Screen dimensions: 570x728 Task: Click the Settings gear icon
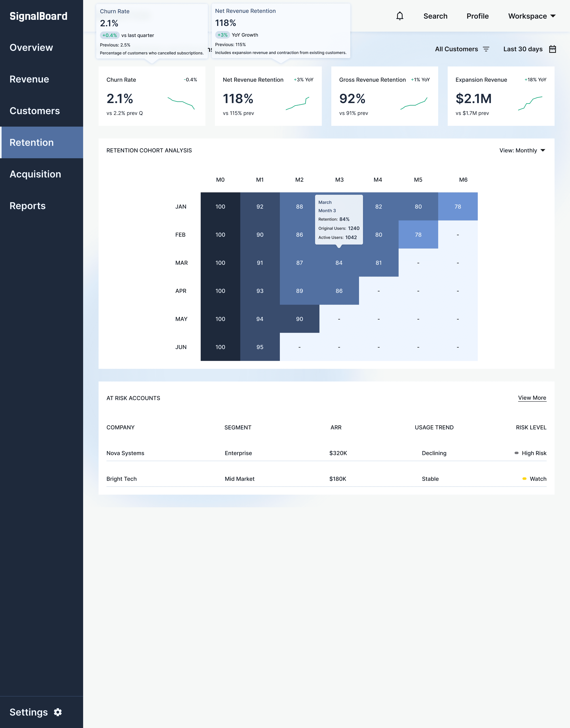[x=58, y=712]
